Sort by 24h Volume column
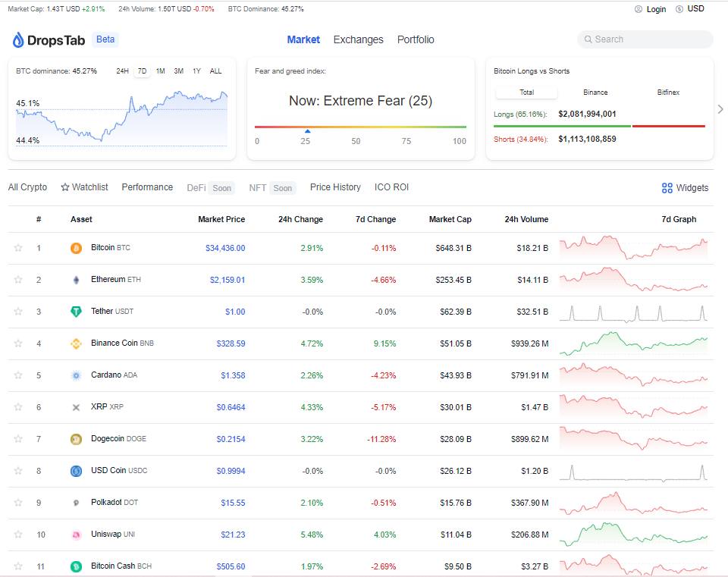The image size is (728, 577). point(526,219)
